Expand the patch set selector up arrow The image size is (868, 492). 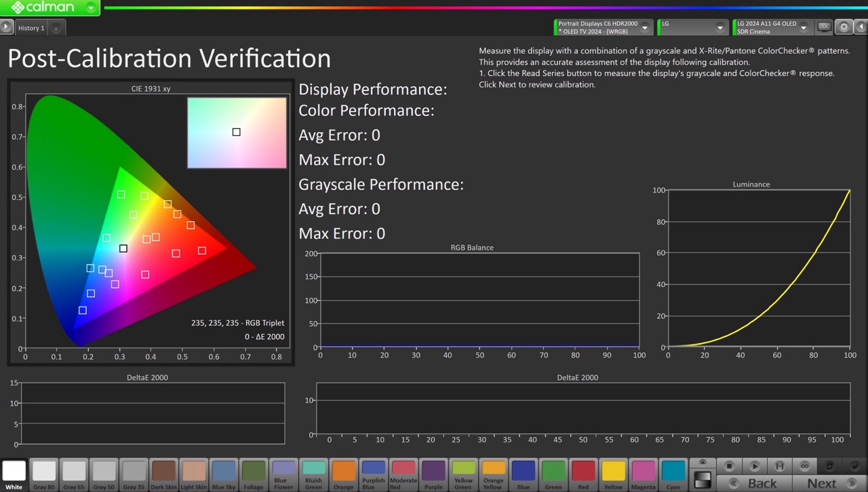(703, 463)
